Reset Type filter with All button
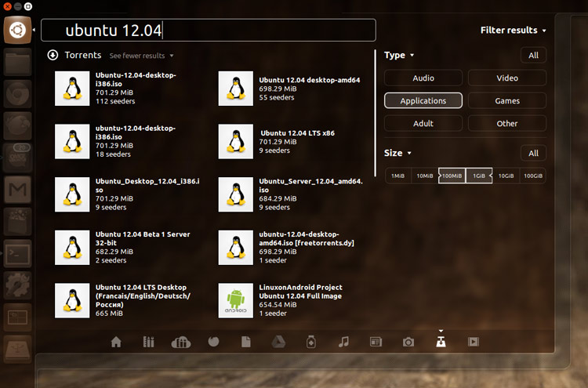This screenshot has height=388, width=588. pos(533,56)
